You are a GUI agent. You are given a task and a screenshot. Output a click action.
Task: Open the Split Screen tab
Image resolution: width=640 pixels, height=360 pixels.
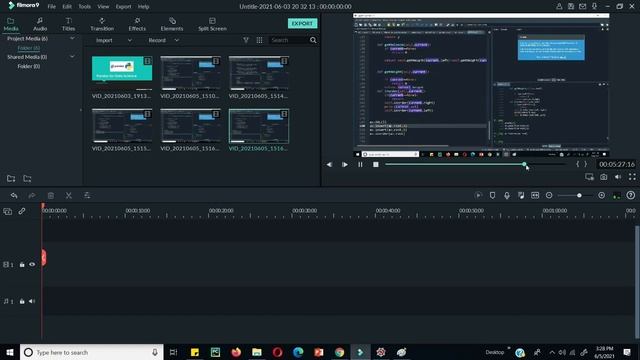tap(212, 24)
